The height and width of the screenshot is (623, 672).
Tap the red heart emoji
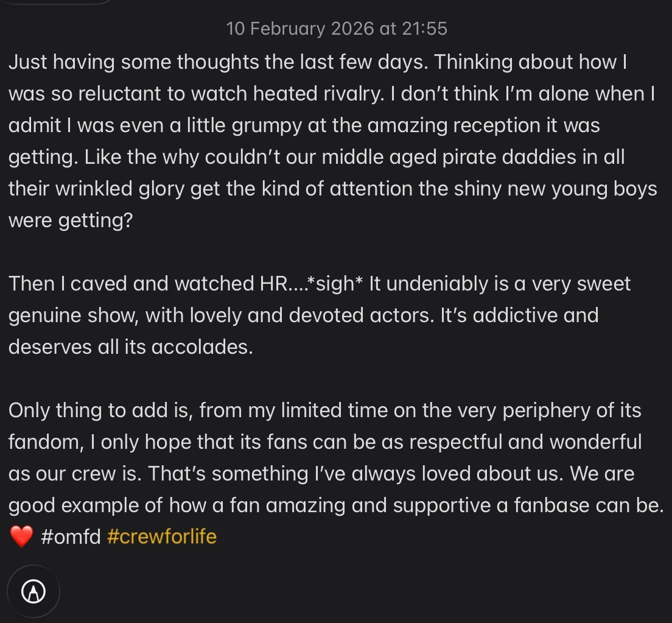(x=21, y=537)
